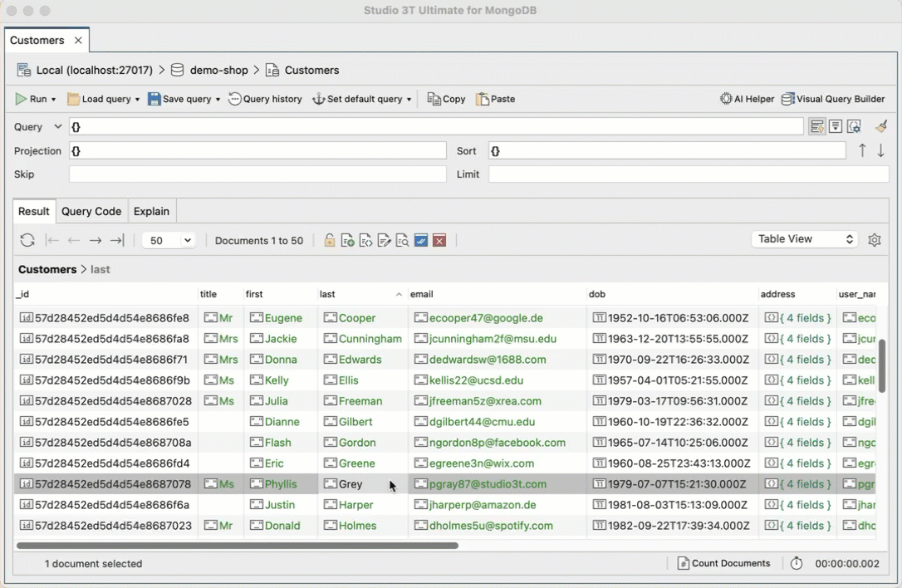Switch to the Query Code tab

tap(91, 211)
